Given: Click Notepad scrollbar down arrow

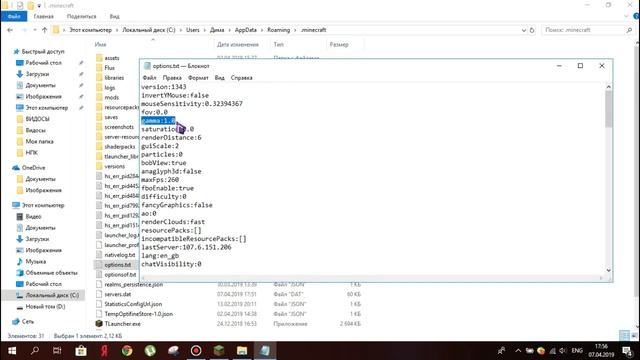Looking at the screenshot, I should click(x=608, y=270).
